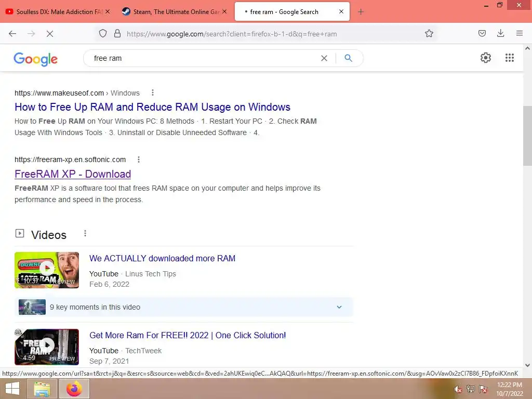
Task: Open the network tray icon
Action: [471, 389]
